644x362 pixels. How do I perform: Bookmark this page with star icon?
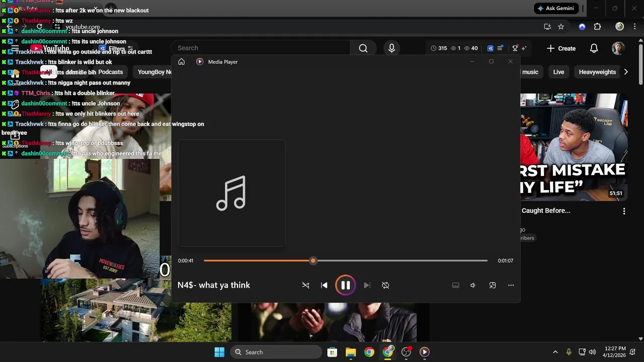point(561,27)
